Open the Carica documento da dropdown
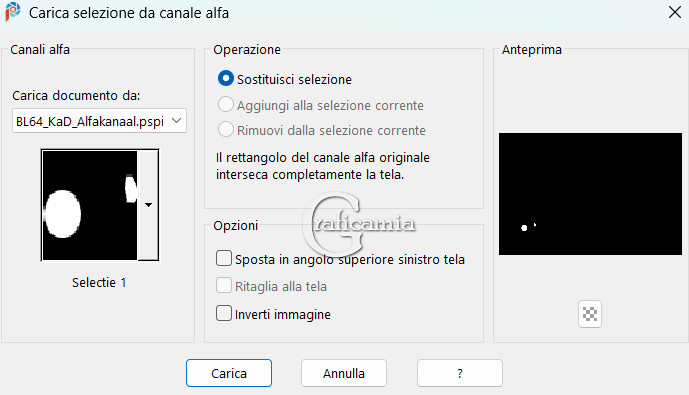The height and width of the screenshot is (395, 689). tap(177, 121)
